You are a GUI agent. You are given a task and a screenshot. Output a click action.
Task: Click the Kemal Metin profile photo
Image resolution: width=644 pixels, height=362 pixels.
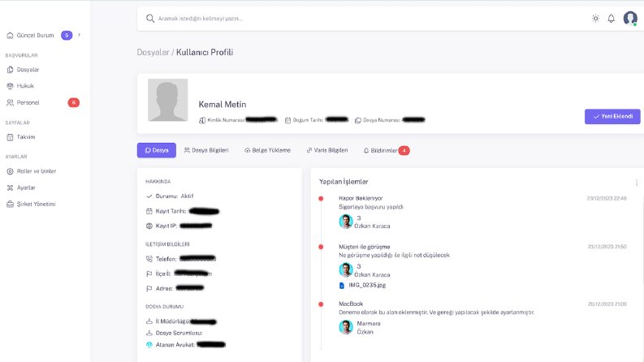coord(167,100)
